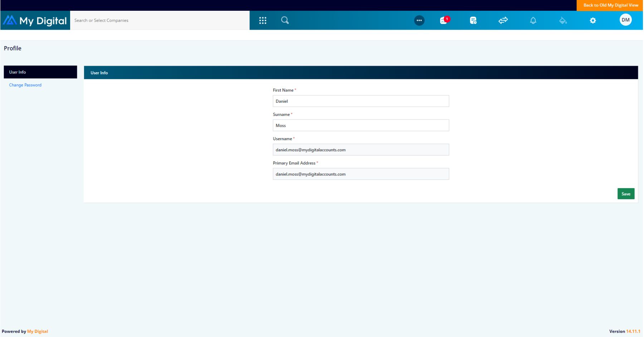The height and width of the screenshot is (337, 644).
Task: Click Back to Old My Digital View
Action: 610,5
